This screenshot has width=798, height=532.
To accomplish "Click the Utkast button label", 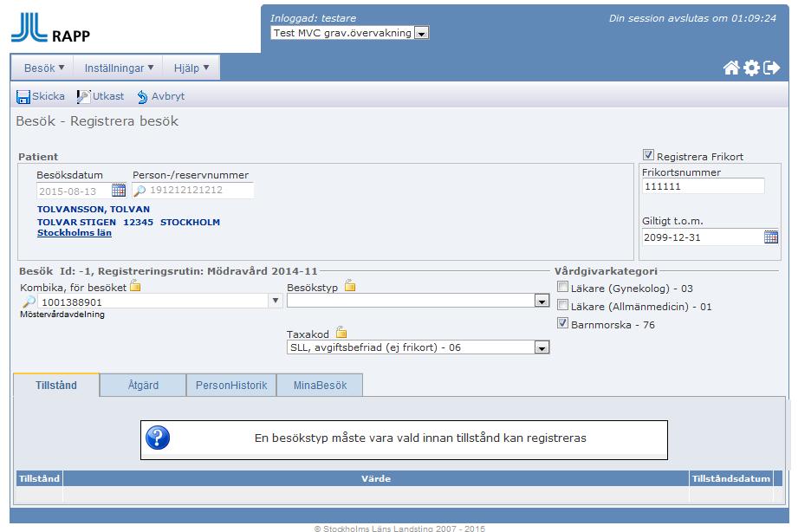I will pos(108,96).
